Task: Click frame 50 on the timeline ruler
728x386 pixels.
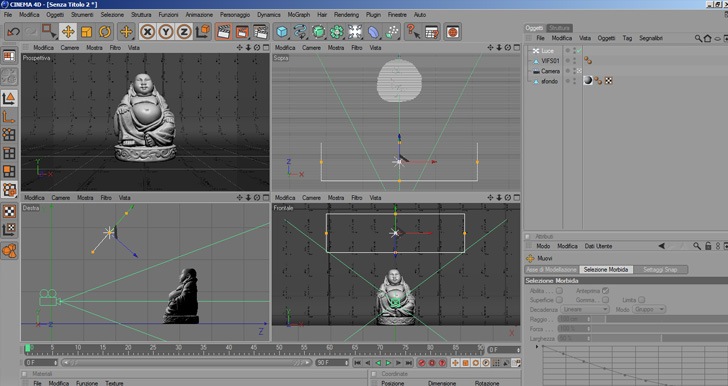Action: 279,348
